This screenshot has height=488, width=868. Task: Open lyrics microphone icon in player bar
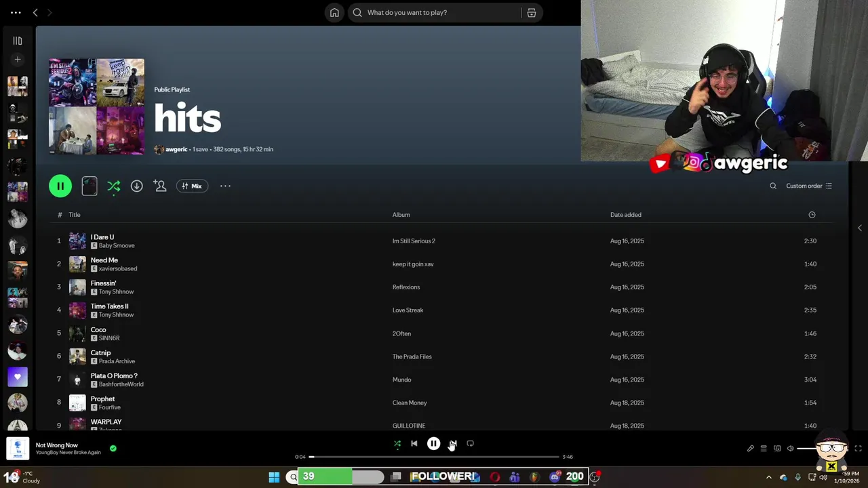click(x=750, y=448)
